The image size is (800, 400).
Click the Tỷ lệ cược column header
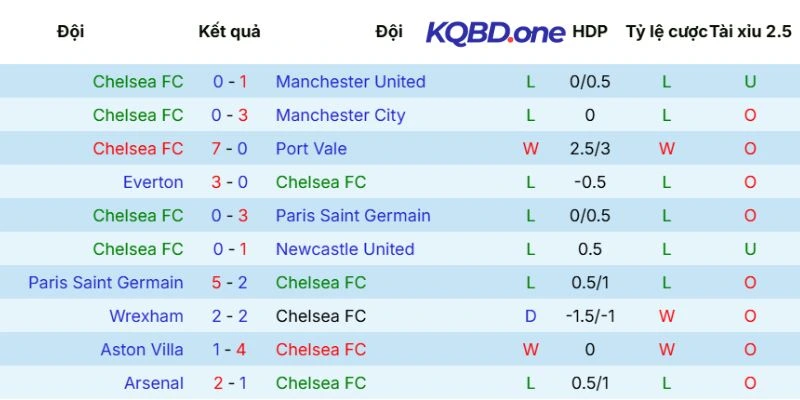(x=666, y=32)
